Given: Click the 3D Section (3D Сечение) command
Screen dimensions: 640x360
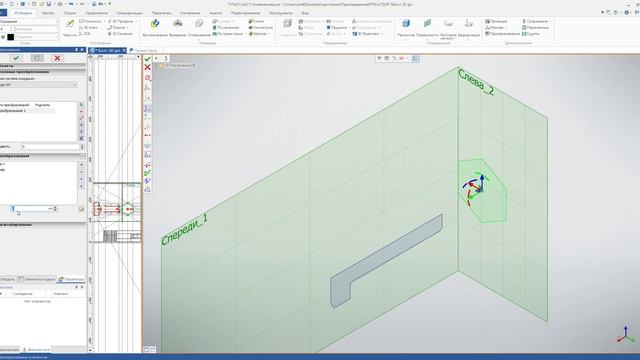Looking at the screenshot, I should tap(120, 34).
